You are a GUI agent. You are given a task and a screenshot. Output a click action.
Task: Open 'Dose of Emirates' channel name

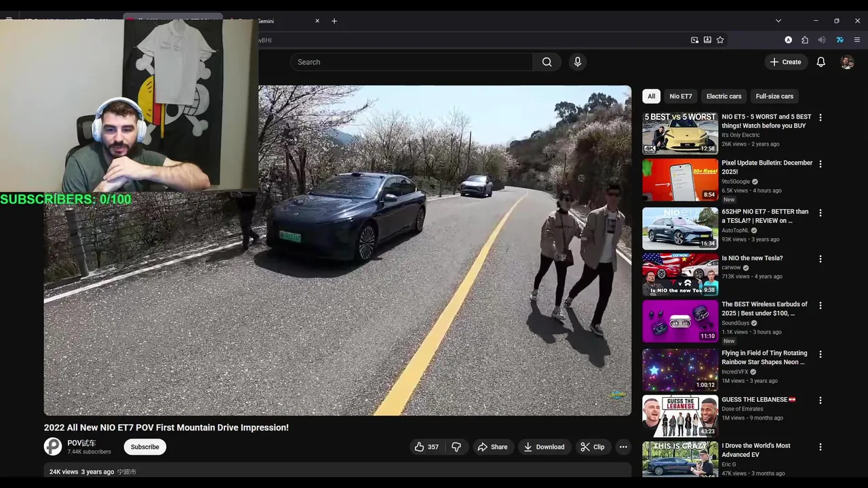coord(742,409)
